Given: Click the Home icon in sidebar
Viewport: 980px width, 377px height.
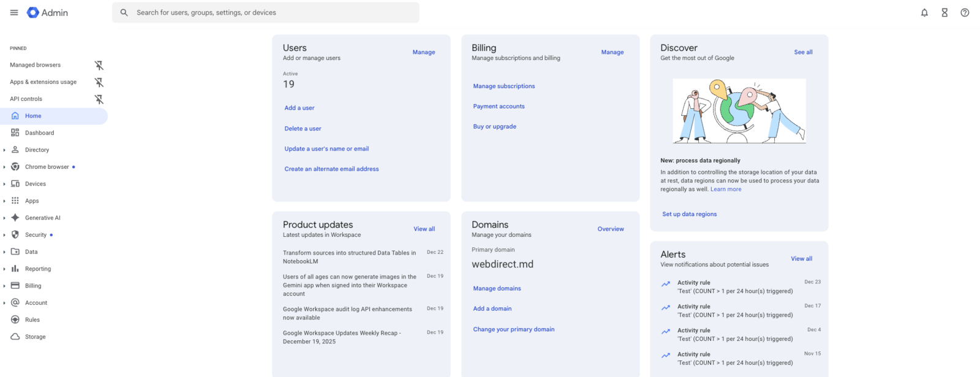Looking at the screenshot, I should click(x=15, y=116).
